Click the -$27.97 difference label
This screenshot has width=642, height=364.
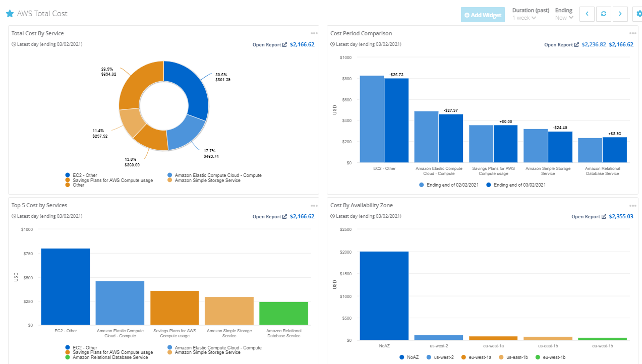451,110
